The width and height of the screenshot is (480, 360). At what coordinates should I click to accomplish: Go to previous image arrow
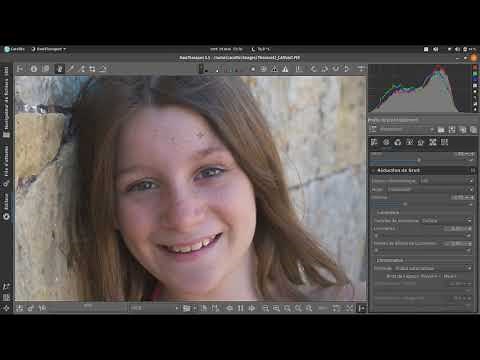(229, 308)
